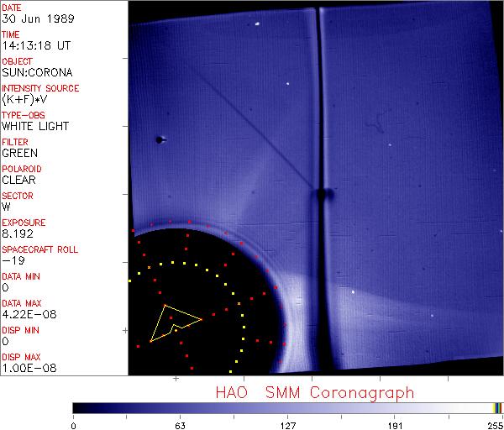Click the DISP MAX label

21,358
